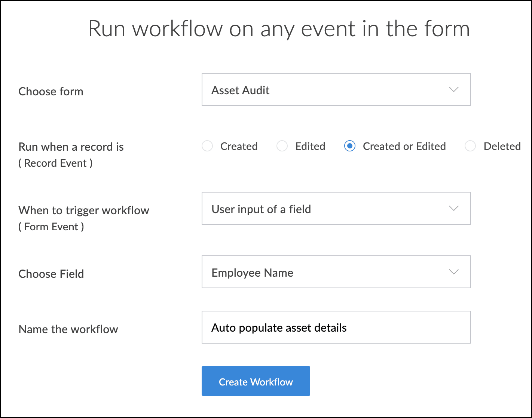Viewport: 532px width, 418px height.
Task: Click the "Choose Field" label text
Action: click(51, 274)
